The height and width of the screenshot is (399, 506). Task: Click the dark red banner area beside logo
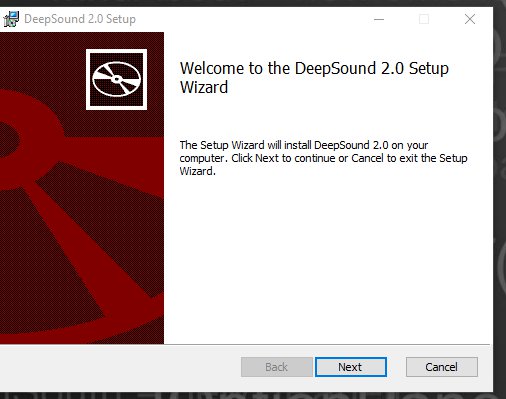point(43,60)
